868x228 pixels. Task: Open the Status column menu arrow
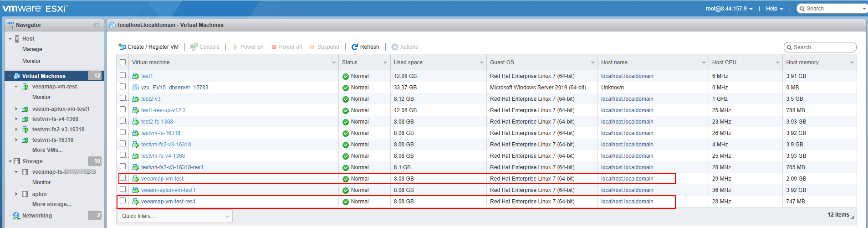(385, 62)
